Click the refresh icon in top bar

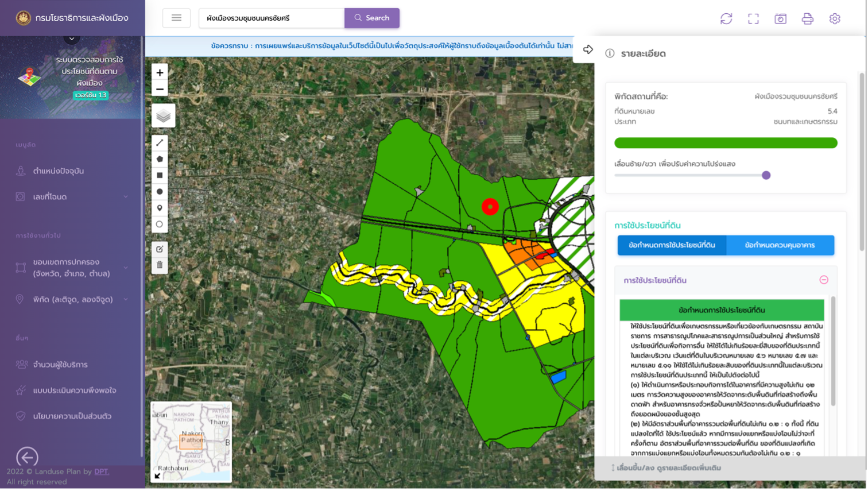[x=726, y=18]
